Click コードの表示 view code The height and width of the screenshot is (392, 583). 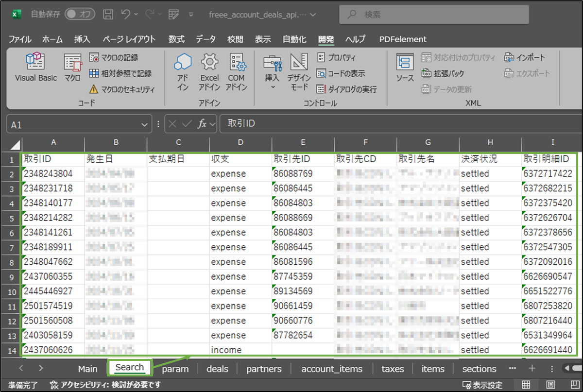(341, 73)
